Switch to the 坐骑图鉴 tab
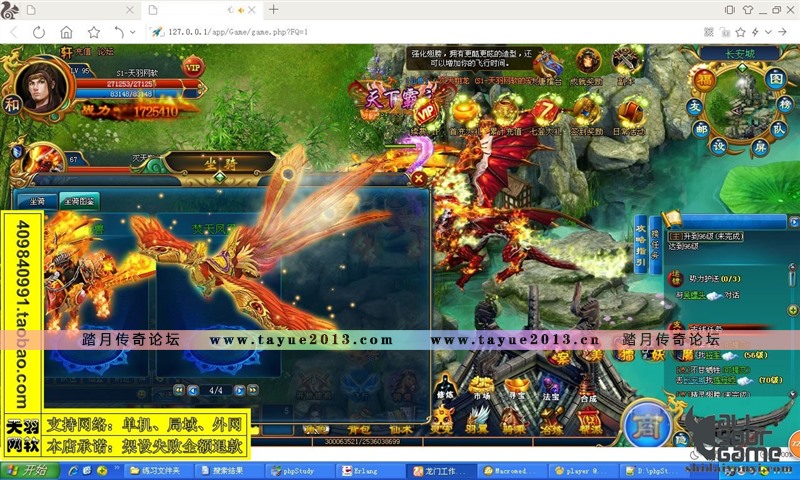 click(x=77, y=200)
